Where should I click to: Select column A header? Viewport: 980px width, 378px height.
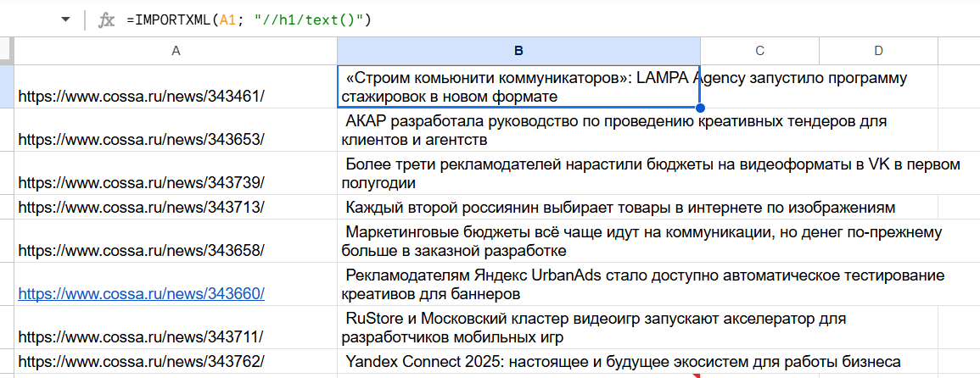tap(176, 51)
